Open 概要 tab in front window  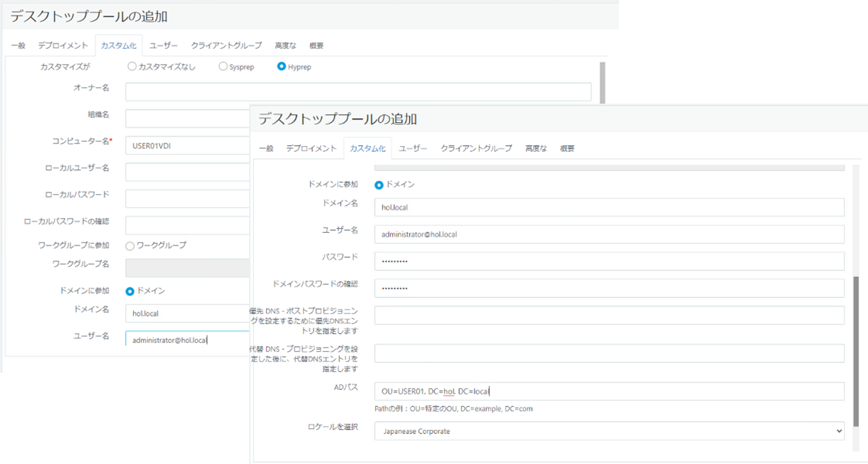567,148
